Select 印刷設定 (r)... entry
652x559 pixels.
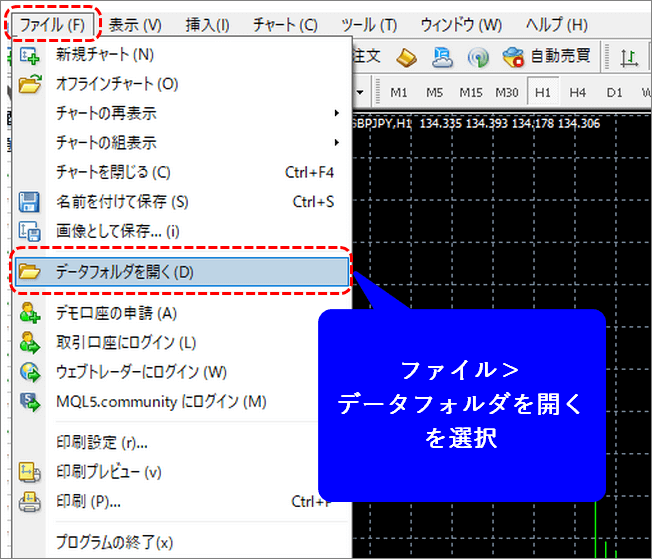click(x=180, y=443)
